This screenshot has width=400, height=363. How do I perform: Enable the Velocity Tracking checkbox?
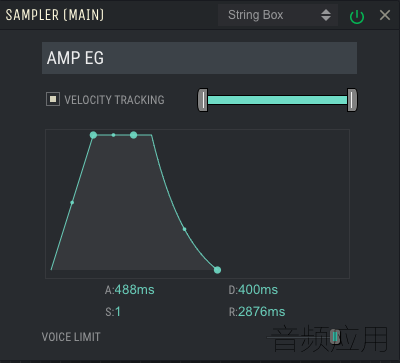pos(53,99)
